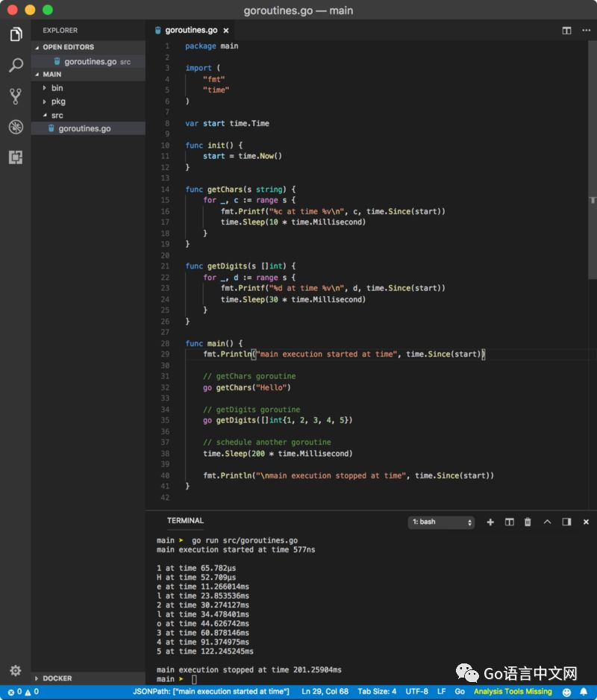Split the terminal pane
Viewport: 597px width, 700px height.
point(509,522)
